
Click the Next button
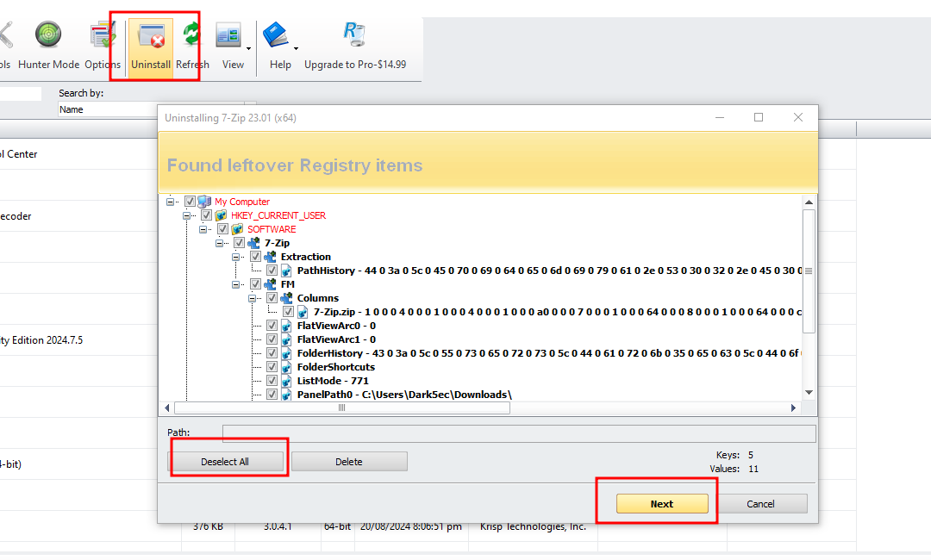[662, 504]
